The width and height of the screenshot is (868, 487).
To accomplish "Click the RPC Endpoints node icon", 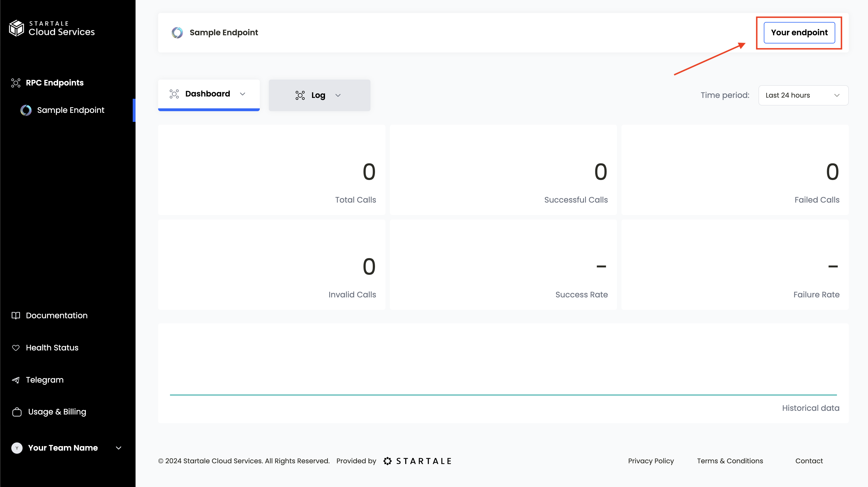I will pos(16,83).
